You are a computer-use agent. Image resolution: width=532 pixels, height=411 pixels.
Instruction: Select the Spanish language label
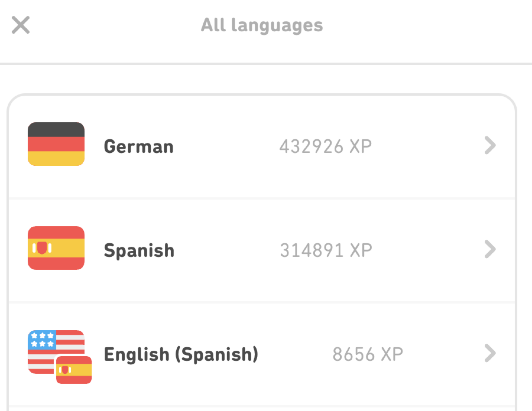point(139,250)
